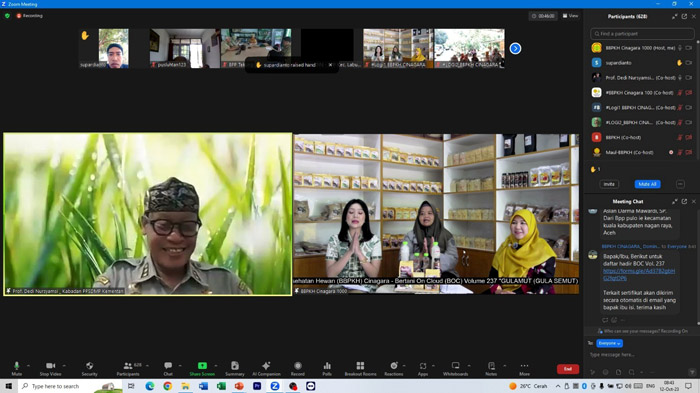Show next gallery thumbnails with arrow

click(515, 48)
